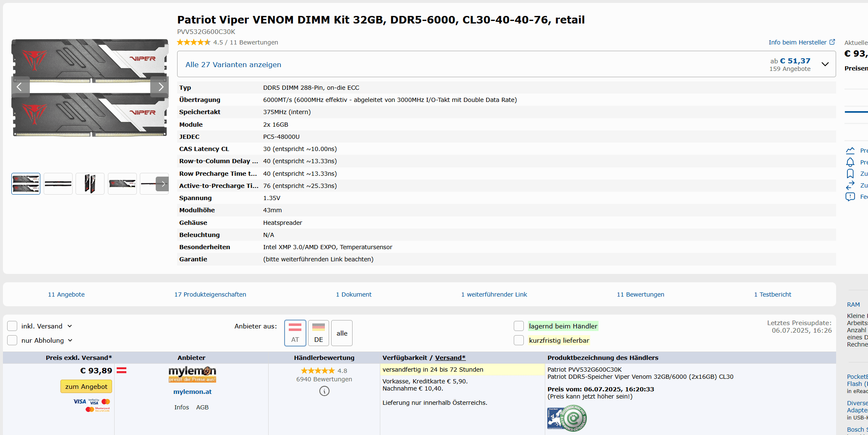The width and height of the screenshot is (868, 435).
Task: Open the inkl. Versand dropdown arrow
Action: click(x=70, y=326)
